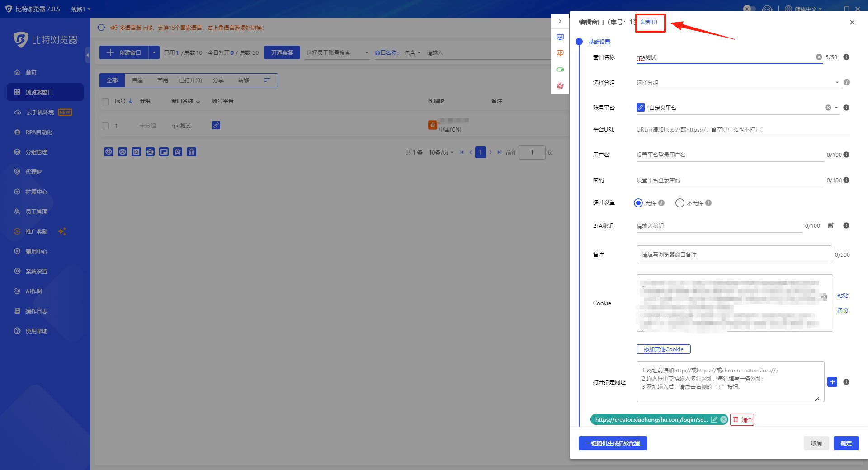Collapse side panel with chevron arrow
This screenshot has width=868, height=470.
pyautogui.click(x=560, y=21)
